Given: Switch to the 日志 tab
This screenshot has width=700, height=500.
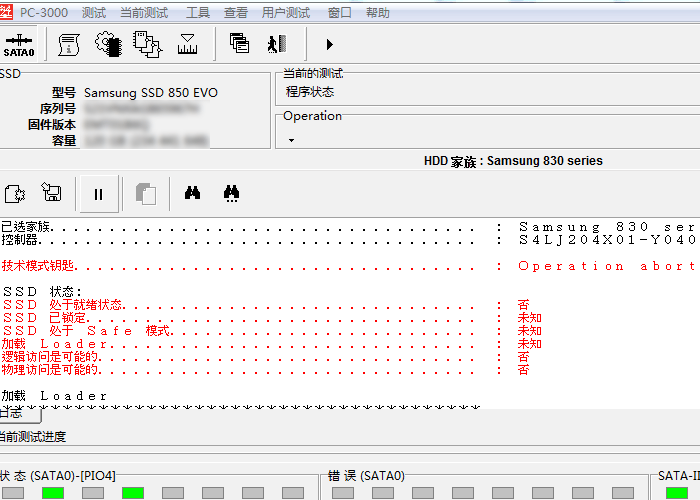Looking at the screenshot, I should (x=18, y=414).
